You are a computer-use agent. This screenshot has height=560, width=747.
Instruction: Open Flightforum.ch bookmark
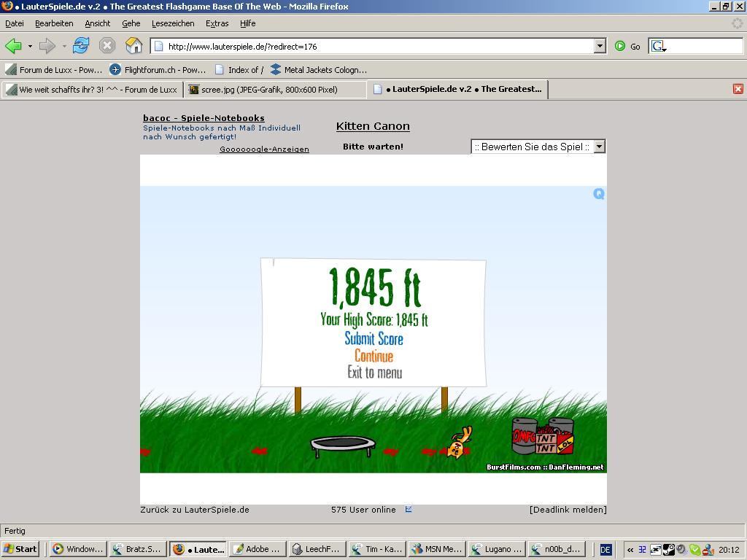[x=158, y=69]
